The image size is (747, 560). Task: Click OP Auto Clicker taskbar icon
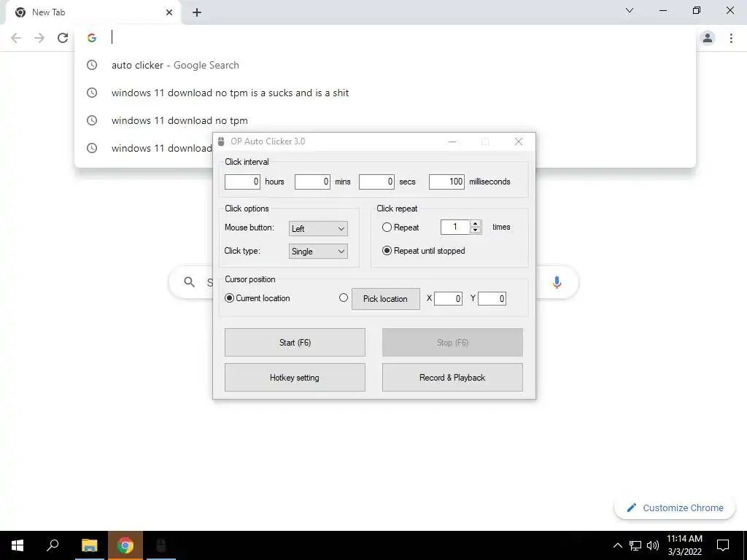161,545
